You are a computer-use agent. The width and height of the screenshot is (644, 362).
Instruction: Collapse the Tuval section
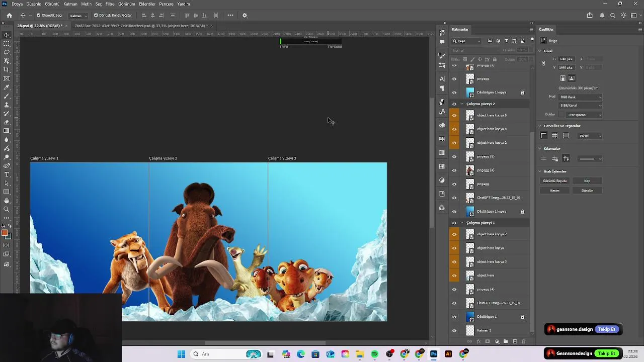point(540,51)
